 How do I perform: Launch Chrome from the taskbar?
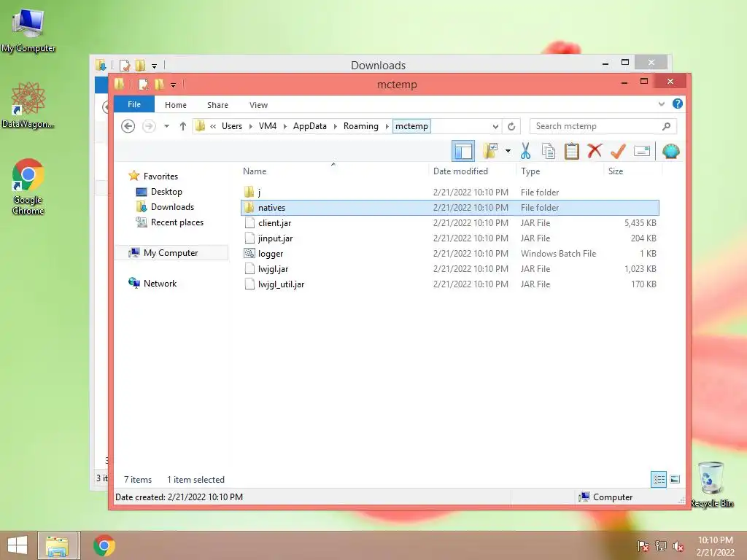point(104,545)
